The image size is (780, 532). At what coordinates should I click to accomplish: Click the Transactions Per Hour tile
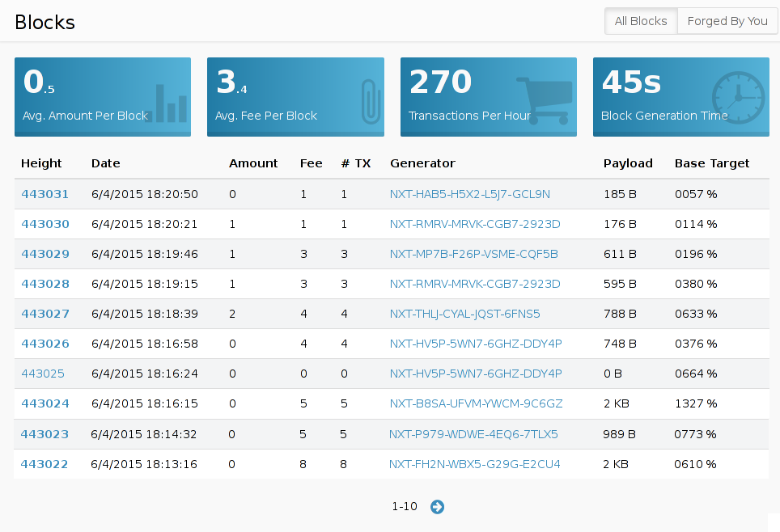pyautogui.click(x=489, y=97)
